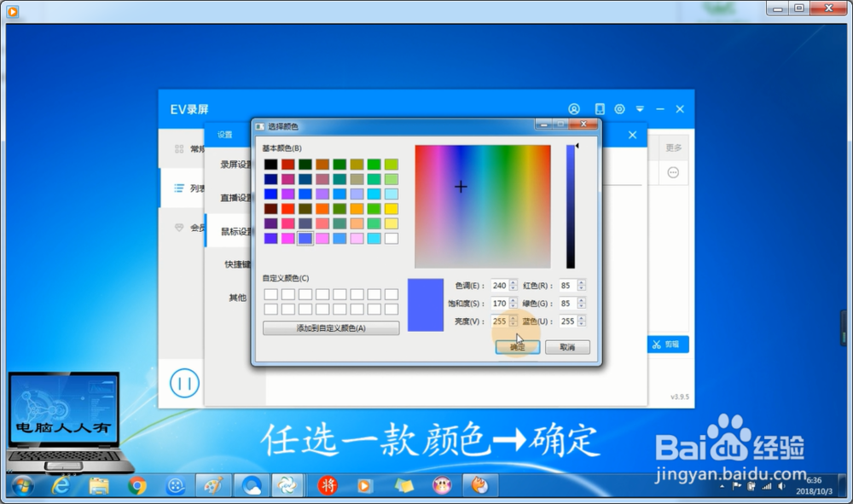This screenshot has height=504, width=853.
Task: Open the red 将 chess app on taskbar
Action: point(328,485)
